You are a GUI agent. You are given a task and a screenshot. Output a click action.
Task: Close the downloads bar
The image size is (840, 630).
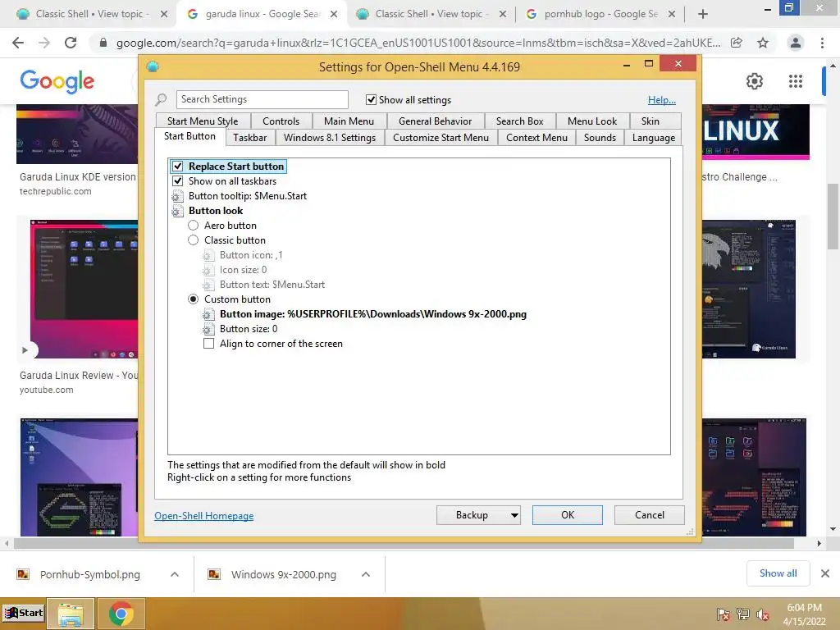(x=825, y=573)
